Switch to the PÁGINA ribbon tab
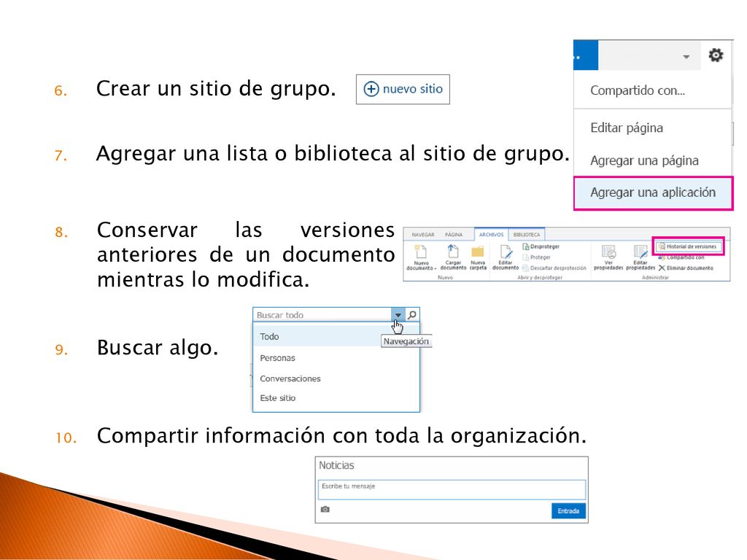Image resolution: width=747 pixels, height=560 pixels. (454, 235)
